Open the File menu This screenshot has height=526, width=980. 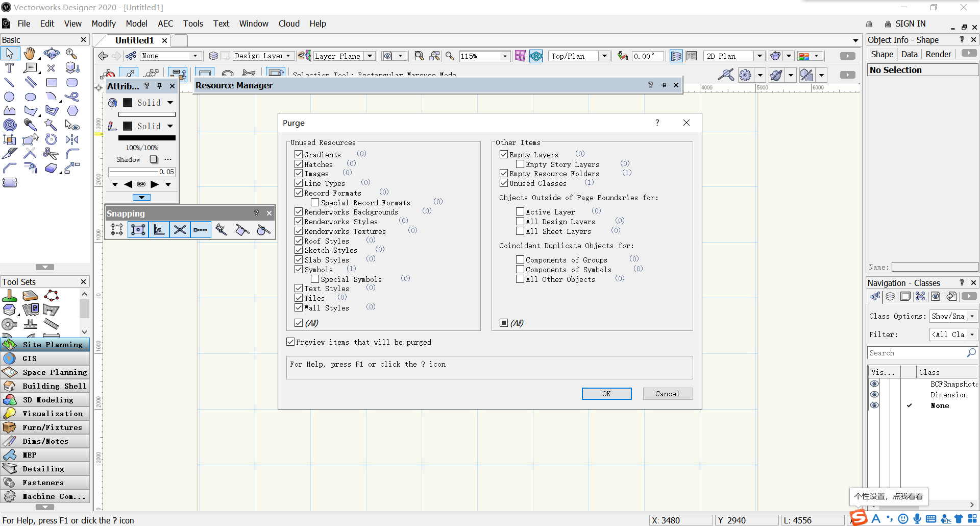23,23
